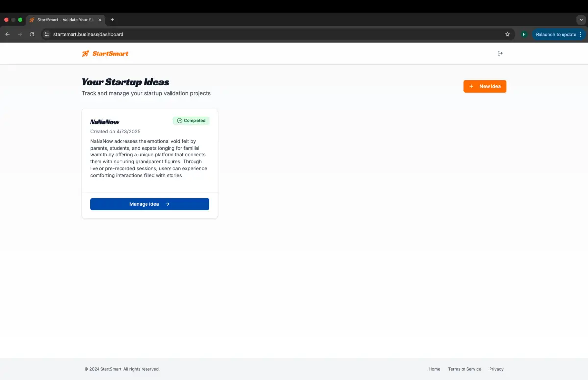Go back with browser back arrow

click(x=7, y=34)
